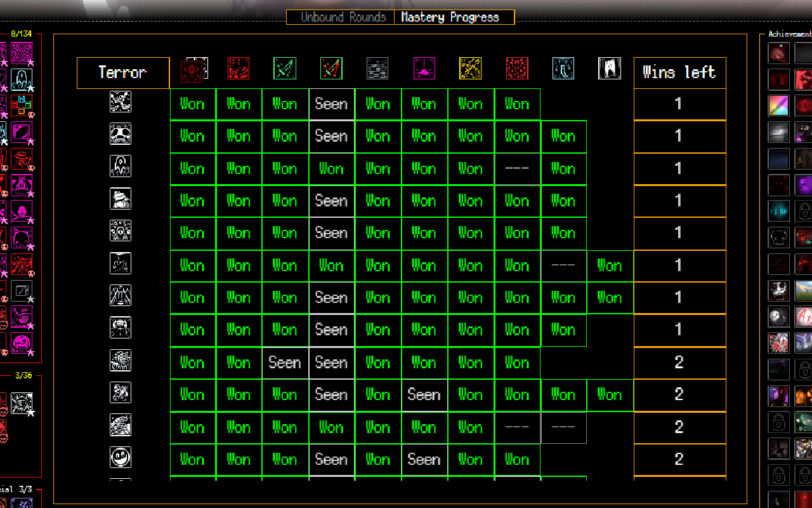Click the 3/36 counter label
Screen dimensions: 812x508
[x=23, y=375]
